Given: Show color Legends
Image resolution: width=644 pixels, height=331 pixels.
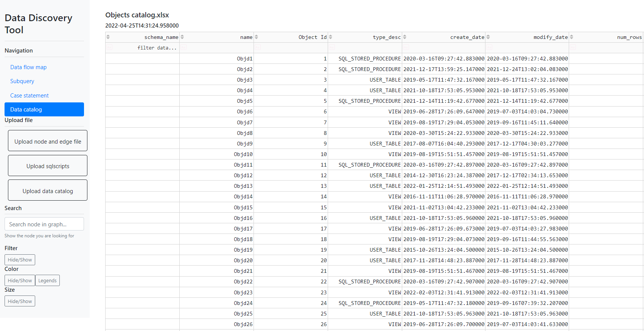Looking at the screenshot, I should (x=47, y=281).
